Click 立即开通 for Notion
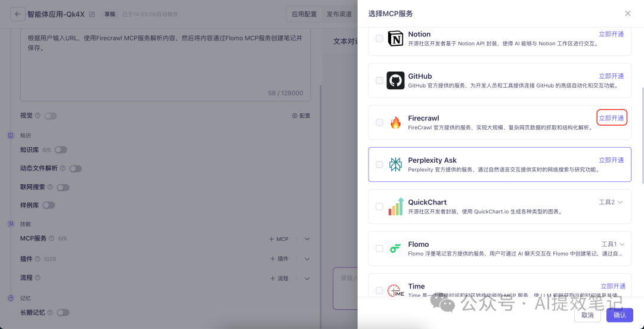Viewport: 644px width, 329px height. point(611,34)
